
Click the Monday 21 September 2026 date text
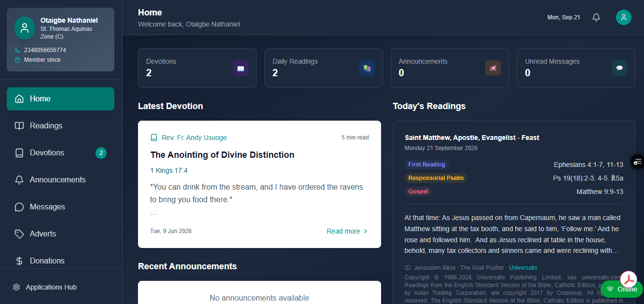pyautogui.click(x=441, y=148)
